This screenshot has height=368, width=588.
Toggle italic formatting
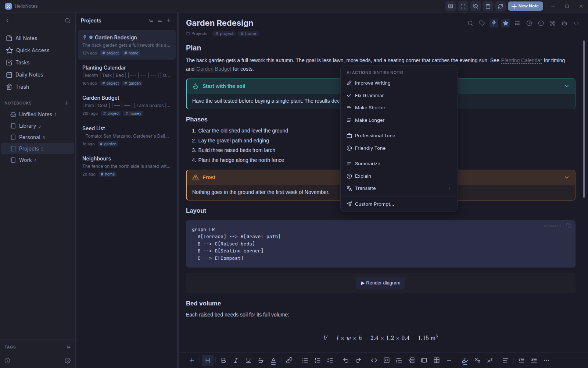click(236, 360)
